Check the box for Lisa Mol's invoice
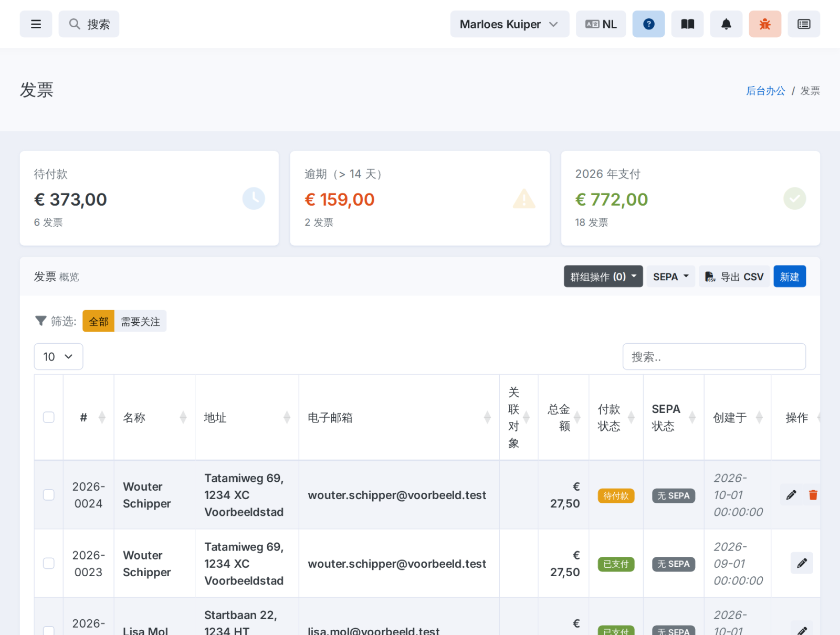The width and height of the screenshot is (840, 635). (x=49, y=630)
